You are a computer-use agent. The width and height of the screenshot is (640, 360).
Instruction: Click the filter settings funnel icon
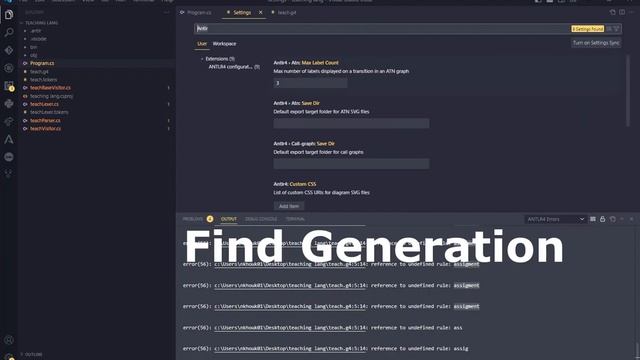616,29
